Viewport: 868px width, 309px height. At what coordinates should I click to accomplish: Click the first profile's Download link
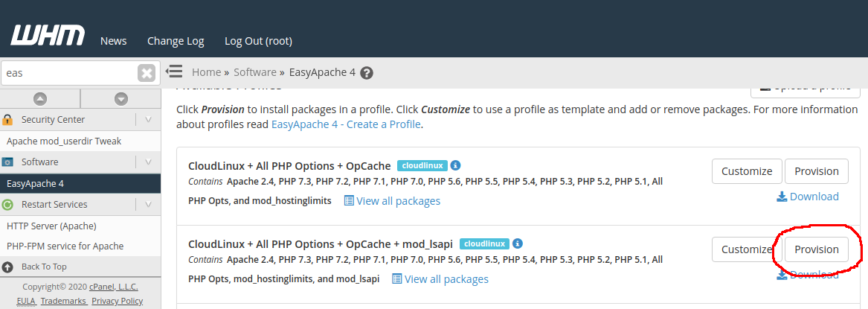click(x=808, y=197)
